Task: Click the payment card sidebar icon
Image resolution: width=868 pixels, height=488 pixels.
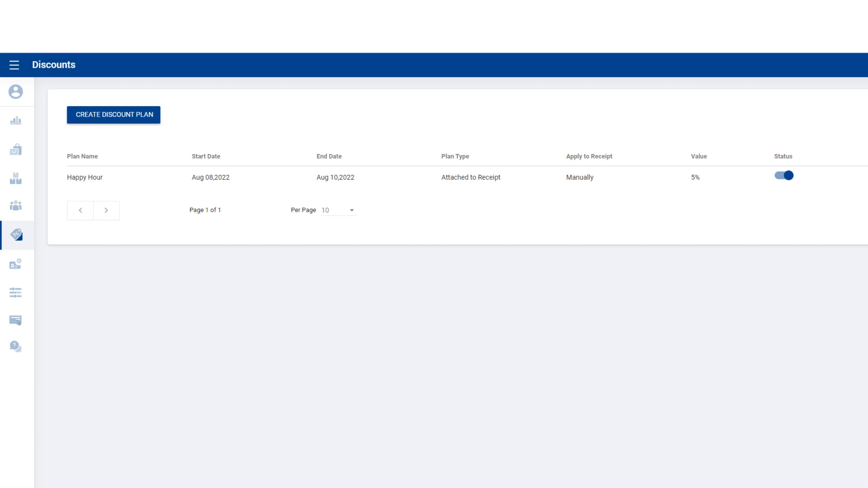Action: click(x=16, y=320)
